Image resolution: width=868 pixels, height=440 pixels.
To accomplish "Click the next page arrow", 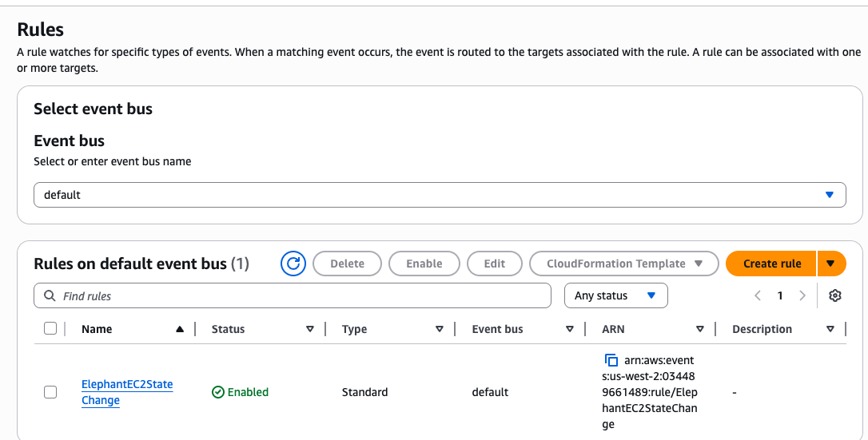I will [x=802, y=295].
